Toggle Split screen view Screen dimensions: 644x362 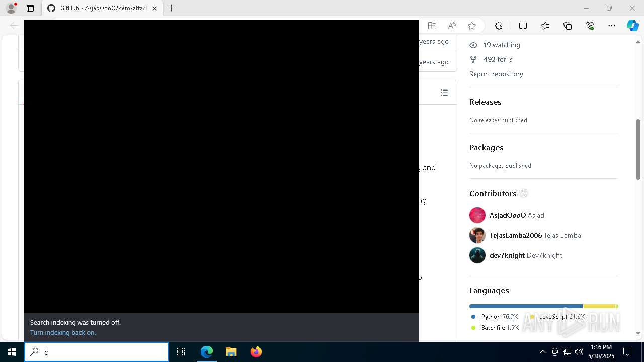click(x=523, y=26)
